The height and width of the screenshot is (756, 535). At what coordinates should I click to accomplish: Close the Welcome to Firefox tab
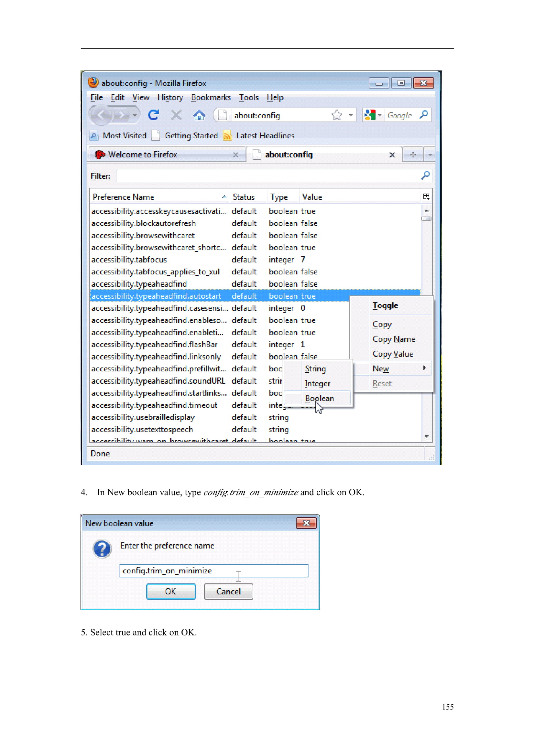point(235,155)
